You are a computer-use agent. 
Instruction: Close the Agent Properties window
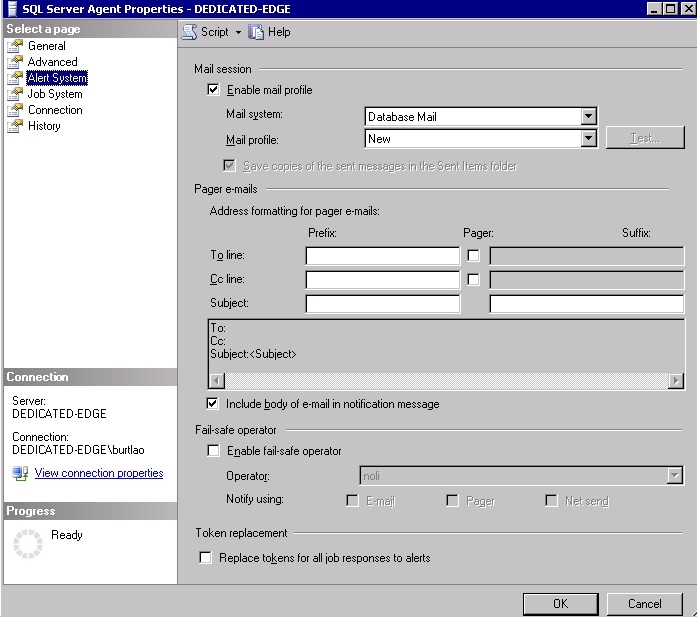(689, 8)
